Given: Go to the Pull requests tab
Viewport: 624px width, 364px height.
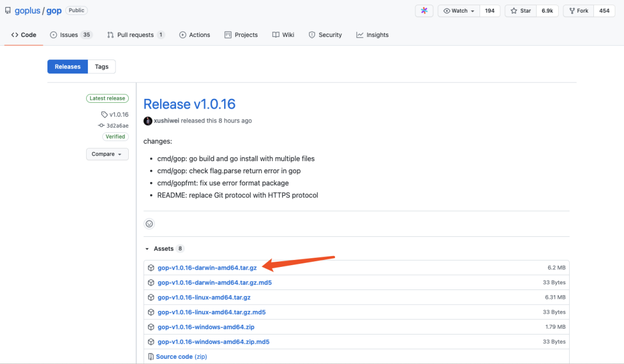Looking at the screenshot, I should point(136,35).
